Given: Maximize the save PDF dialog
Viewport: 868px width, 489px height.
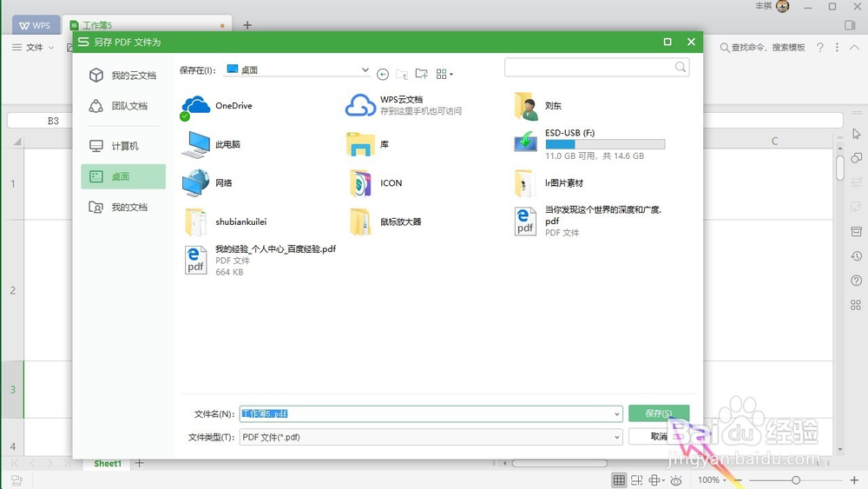Looking at the screenshot, I should point(667,42).
